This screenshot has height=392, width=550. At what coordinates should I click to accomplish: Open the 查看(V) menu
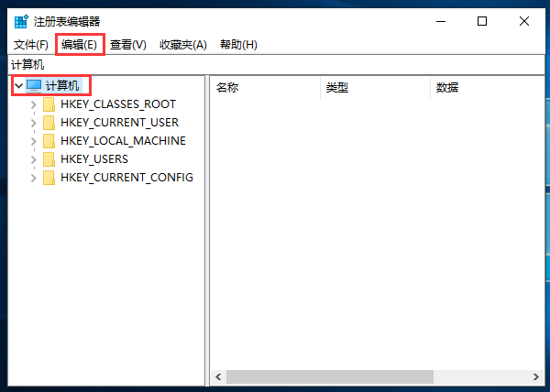coord(128,45)
